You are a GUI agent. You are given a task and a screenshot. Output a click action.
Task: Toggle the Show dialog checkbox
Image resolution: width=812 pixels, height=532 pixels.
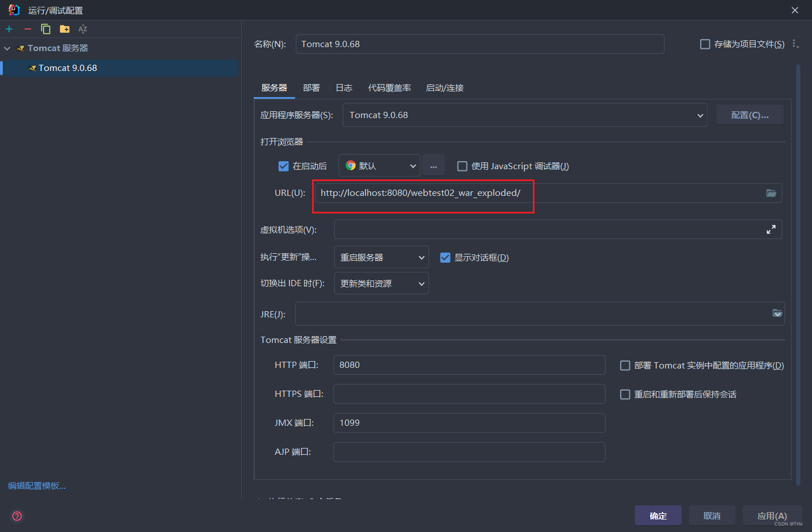click(445, 258)
